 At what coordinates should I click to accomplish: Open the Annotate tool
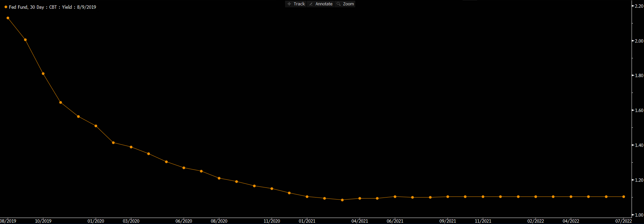[321, 4]
